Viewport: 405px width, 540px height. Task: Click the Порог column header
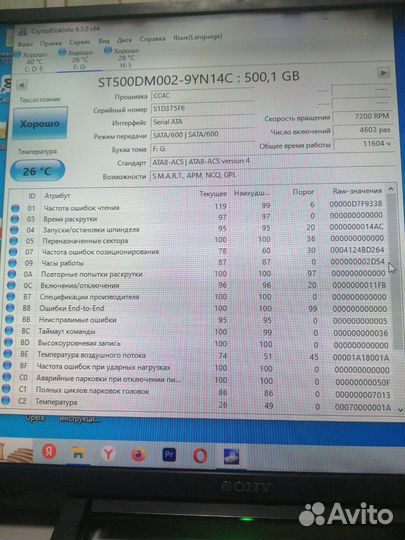303,192
